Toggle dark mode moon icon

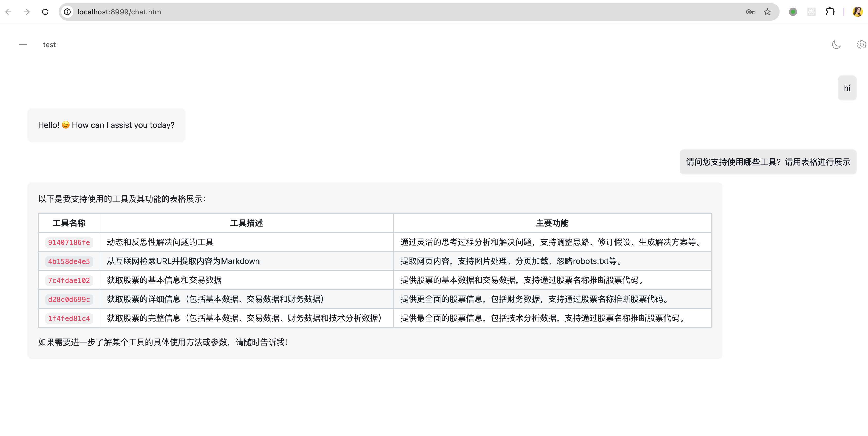[836, 44]
